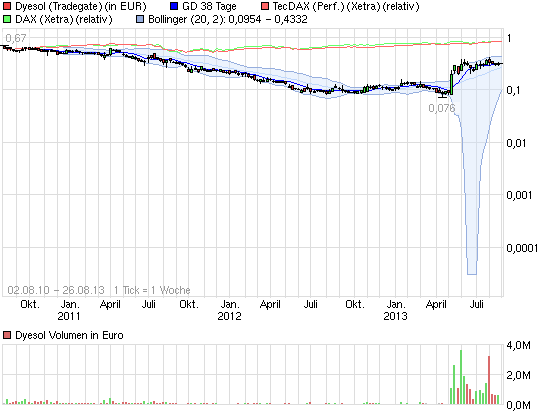Image resolution: width=545 pixels, height=413 pixels.
Task: Click the x-axis label '2013'
Action: (395, 316)
